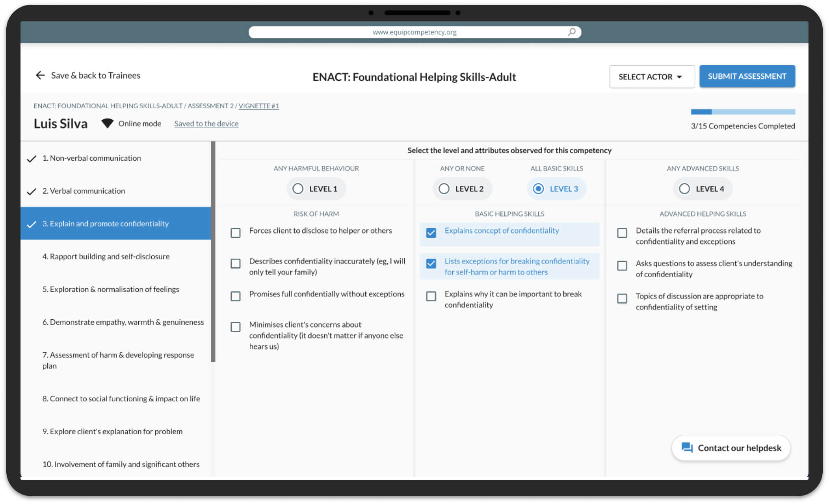Click the Explain and promote confidentiality checkmark icon
Viewport: 829px width, 504px height.
33,224
